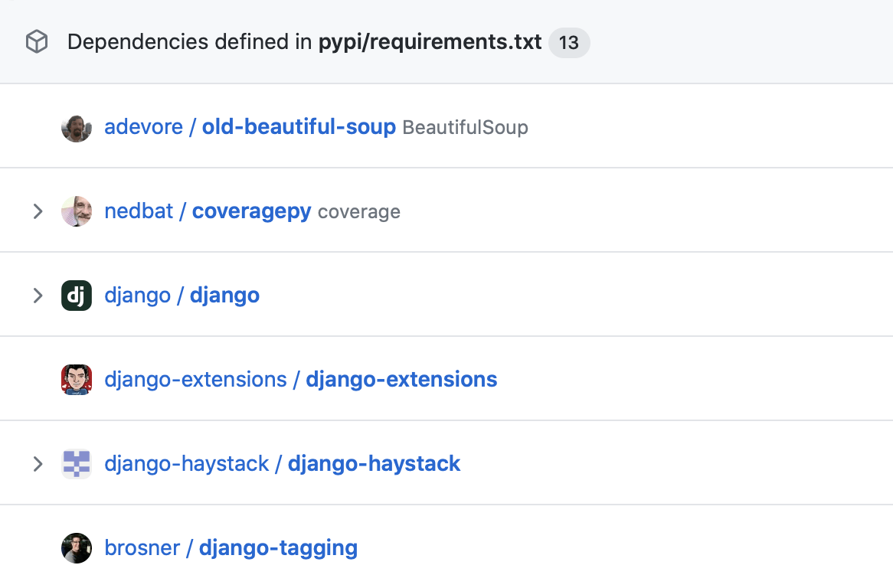The image size is (893, 588).
Task: Open the django-extensions repository name link
Action: 401,380
